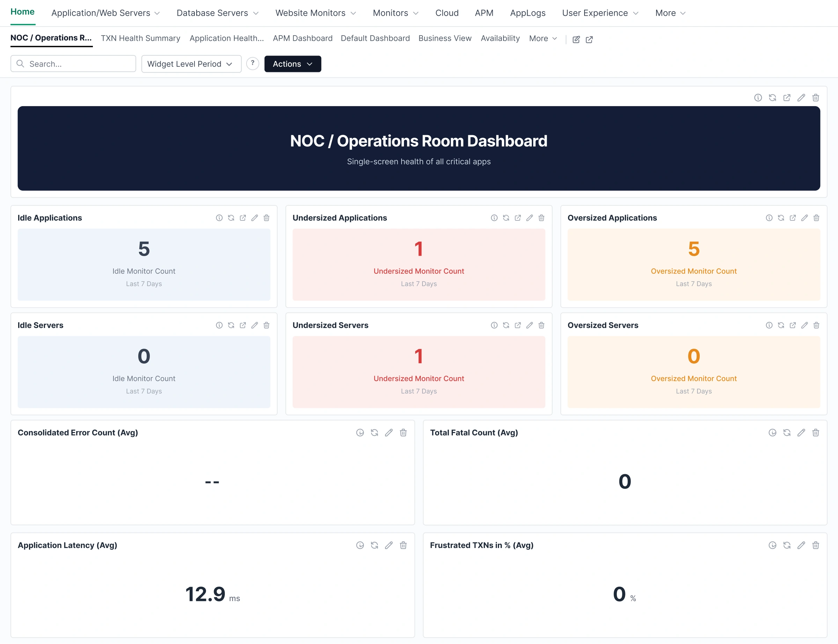
Task: Open the Widget Level Period dropdown
Action: pyautogui.click(x=191, y=64)
